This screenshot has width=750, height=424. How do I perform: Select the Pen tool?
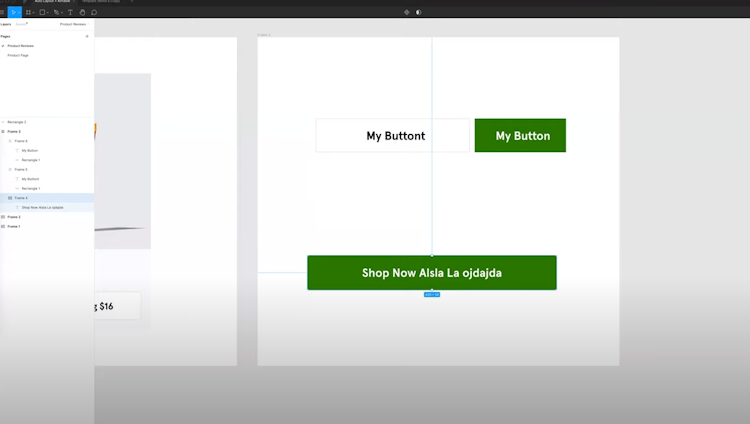point(56,12)
